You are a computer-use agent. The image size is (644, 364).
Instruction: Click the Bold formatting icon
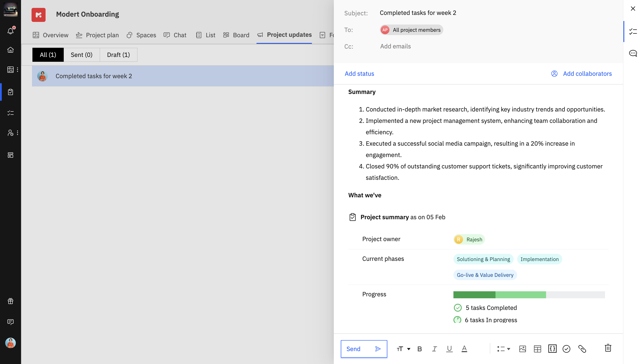tap(419, 349)
